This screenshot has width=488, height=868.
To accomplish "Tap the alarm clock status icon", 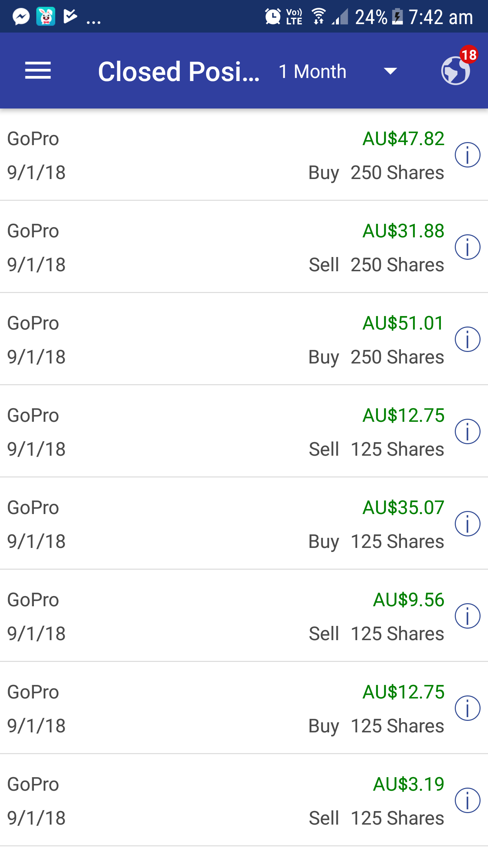I will (273, 17).
